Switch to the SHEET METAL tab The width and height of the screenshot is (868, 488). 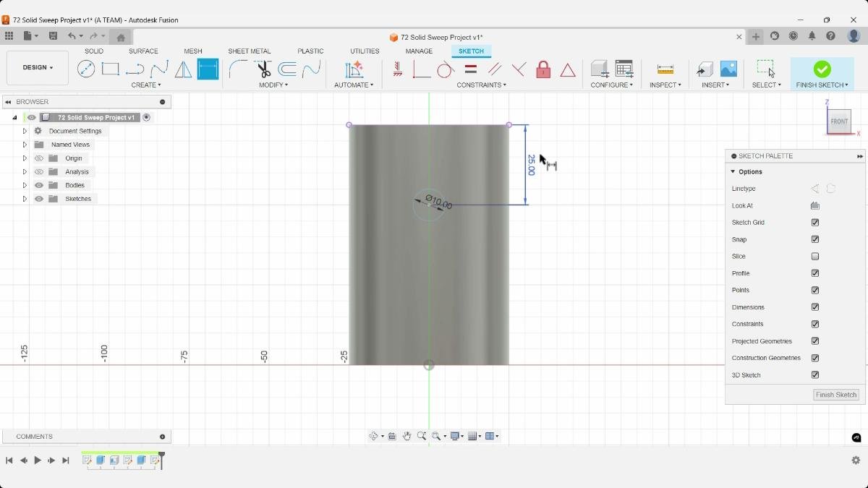(250, 51)
